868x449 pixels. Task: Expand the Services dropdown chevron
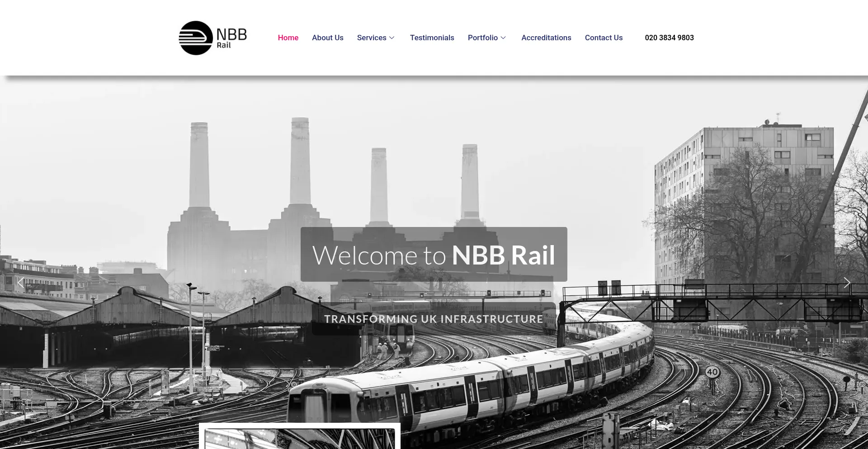(392, 38)
